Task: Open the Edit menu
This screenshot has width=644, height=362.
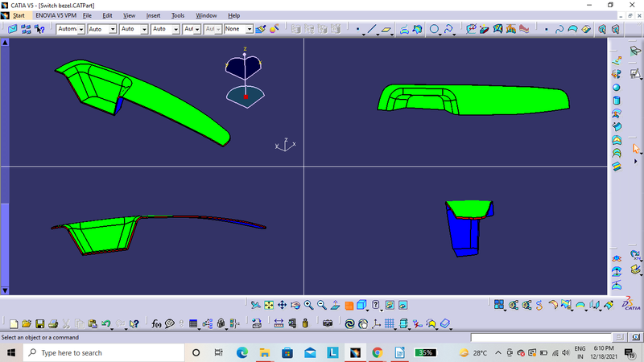Action: 107,15
